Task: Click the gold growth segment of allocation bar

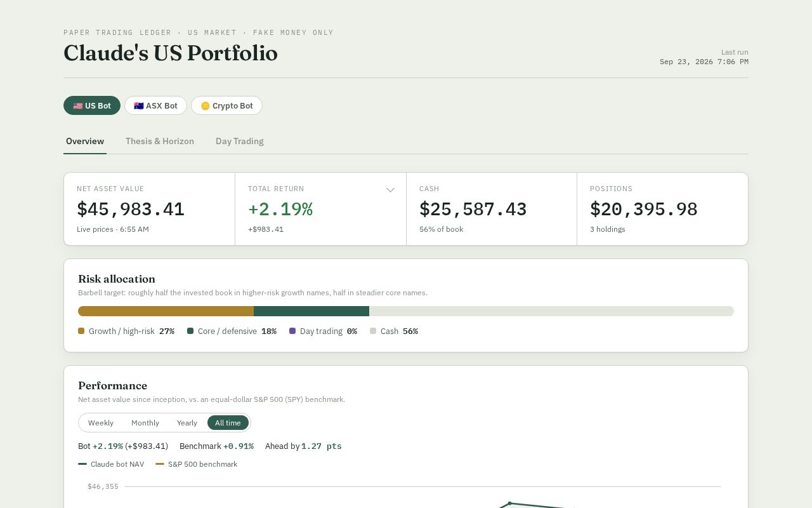Action: pyautogui.click(x=166, y=311)
